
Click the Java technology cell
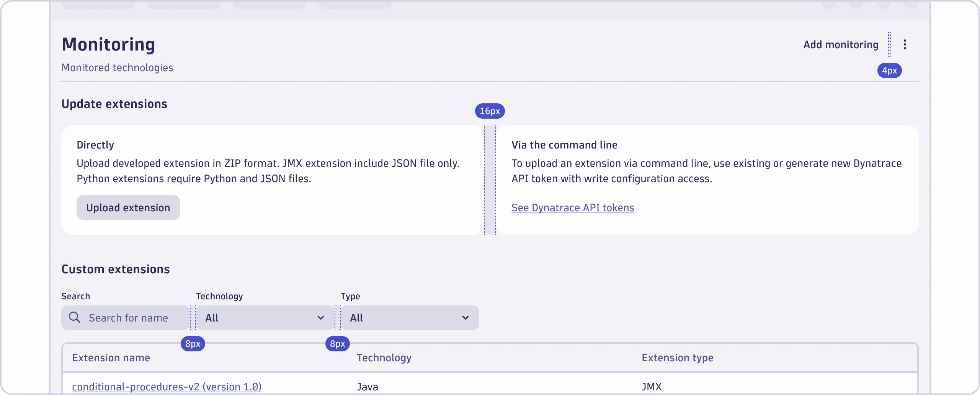(367, 387)
